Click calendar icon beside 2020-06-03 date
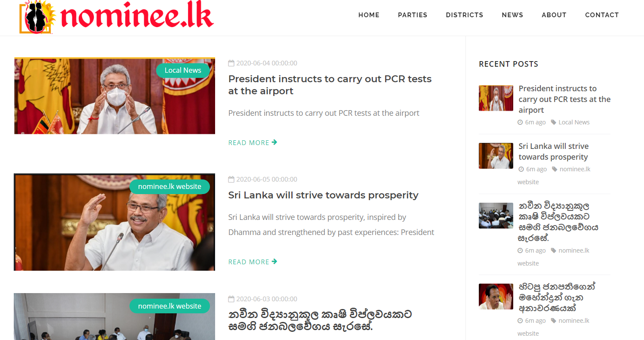 (x=231, y=299)
